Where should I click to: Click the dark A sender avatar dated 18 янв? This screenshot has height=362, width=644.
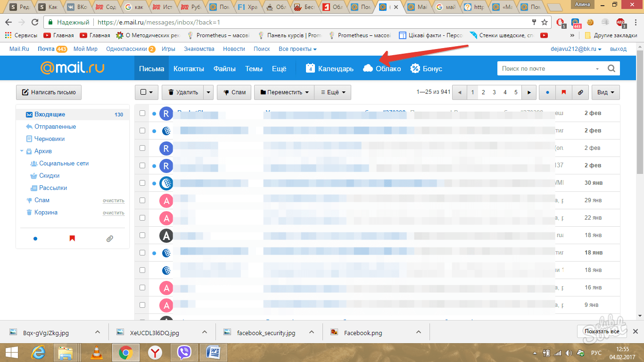(x=166, y=235)
